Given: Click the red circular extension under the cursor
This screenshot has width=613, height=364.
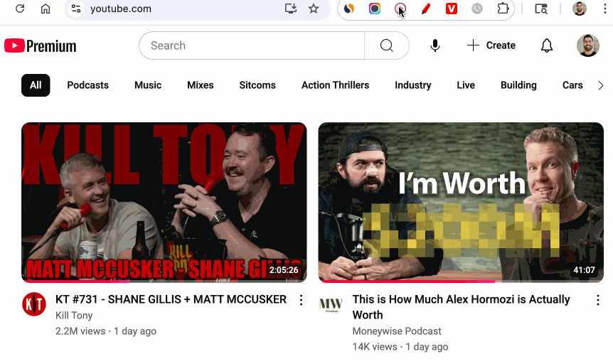Looking at the screenshot, I should 400,9.
